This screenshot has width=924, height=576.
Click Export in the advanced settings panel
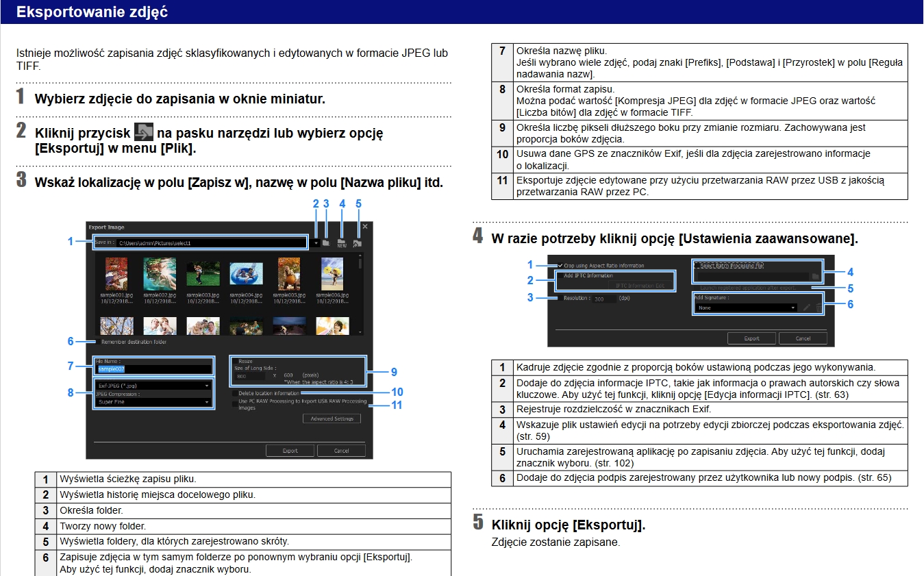[752, 338]
